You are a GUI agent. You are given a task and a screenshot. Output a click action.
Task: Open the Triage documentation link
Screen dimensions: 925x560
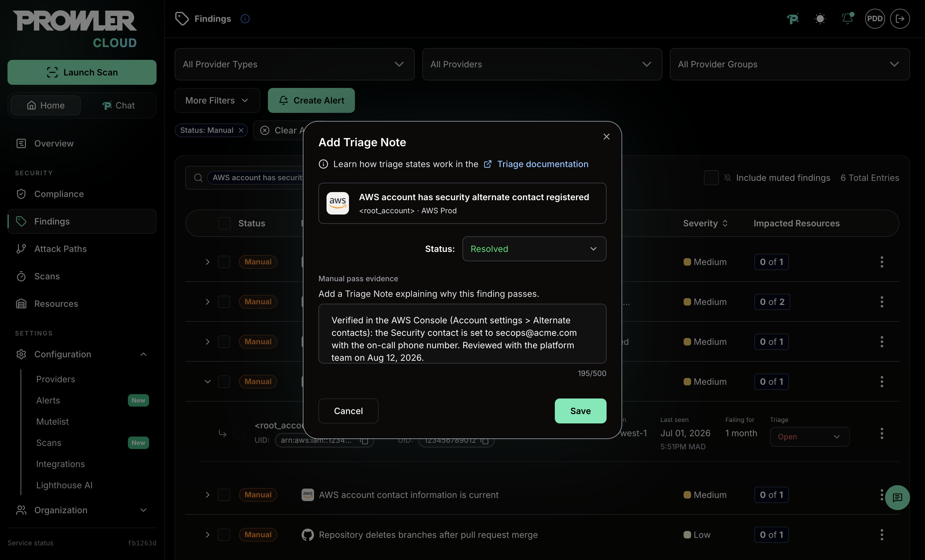[536, 164]
